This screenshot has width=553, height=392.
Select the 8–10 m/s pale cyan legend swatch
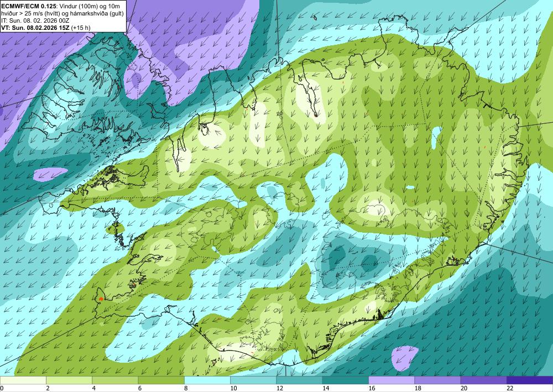tap(207, 380)
